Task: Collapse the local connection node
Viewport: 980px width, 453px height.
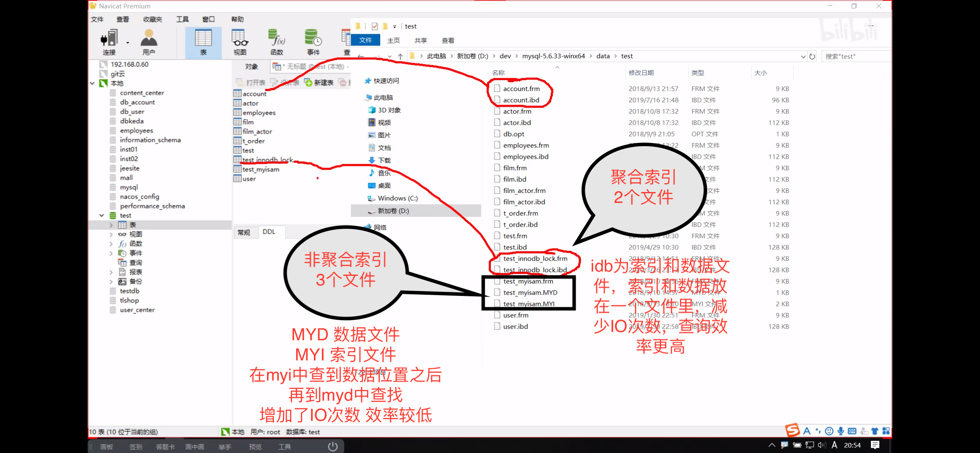Action: click(x=93, y=83)
